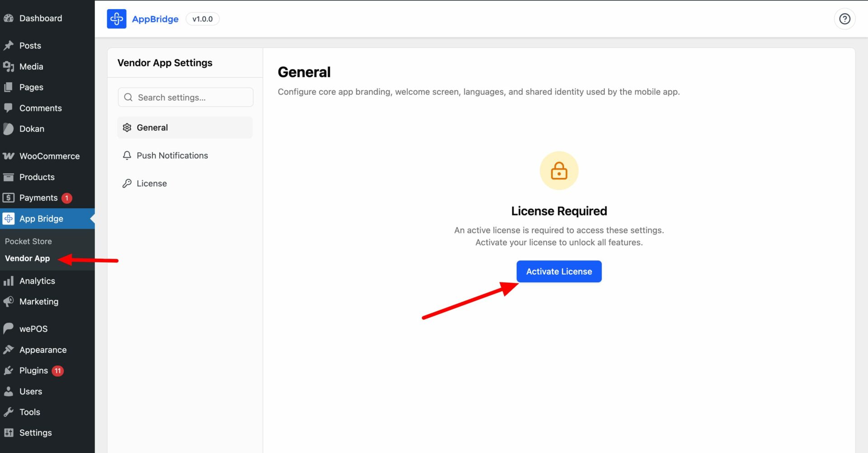
Task: Click the Products archive icon
Action: (x=9, y=177)
